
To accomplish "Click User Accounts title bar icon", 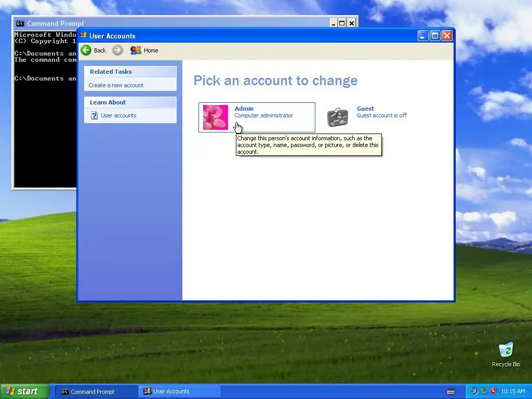I will (84, 35).
